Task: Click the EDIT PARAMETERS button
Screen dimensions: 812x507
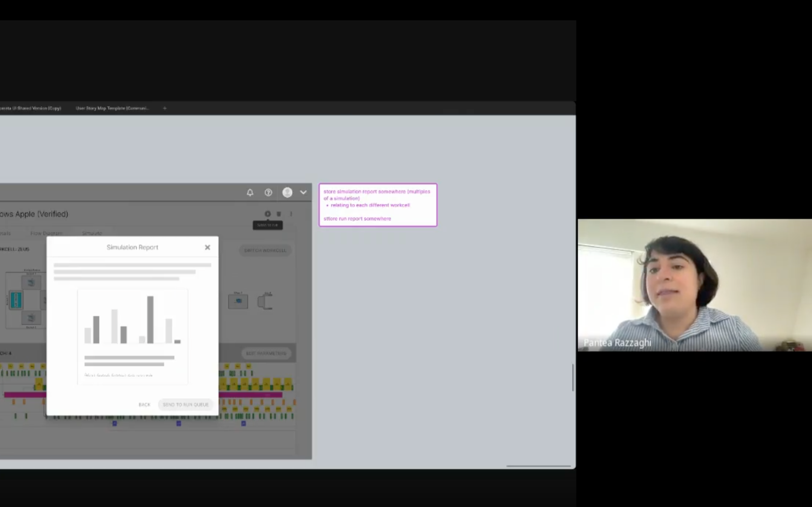Action: pos(266,353)
